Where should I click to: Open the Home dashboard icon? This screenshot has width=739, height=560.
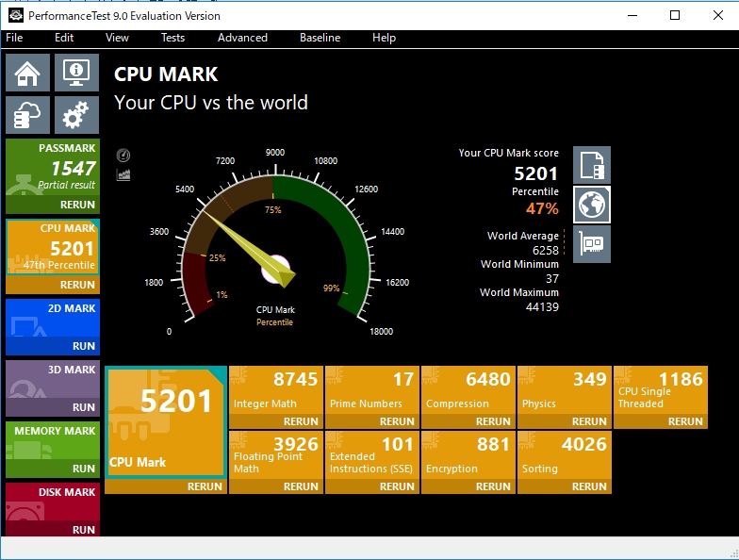pos(27,73)
